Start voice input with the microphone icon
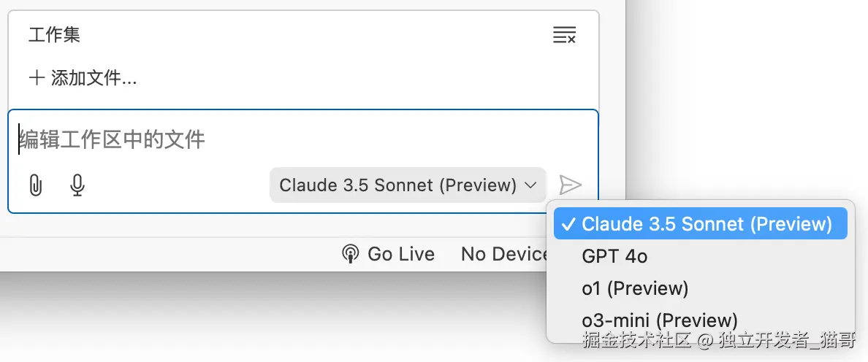 coord(77,185)
